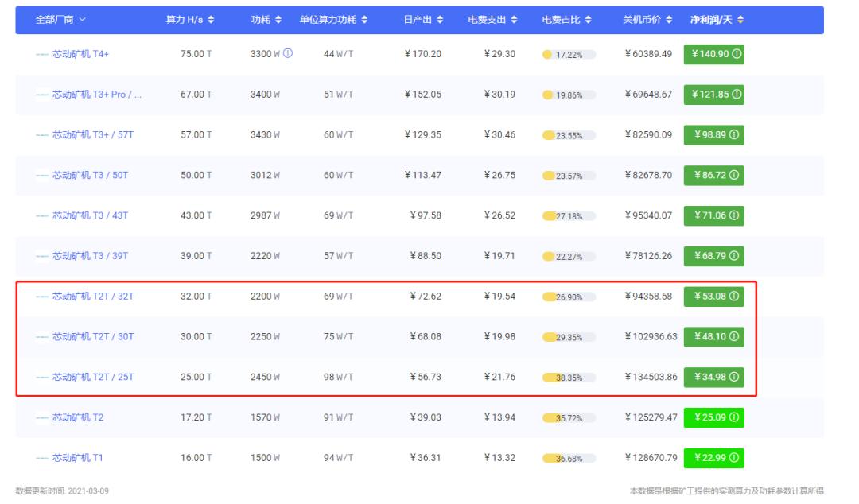Click the green ¥86.72 profit button
Image resolution: width=859 pixels, height=504 pixels.
(715, 173)
